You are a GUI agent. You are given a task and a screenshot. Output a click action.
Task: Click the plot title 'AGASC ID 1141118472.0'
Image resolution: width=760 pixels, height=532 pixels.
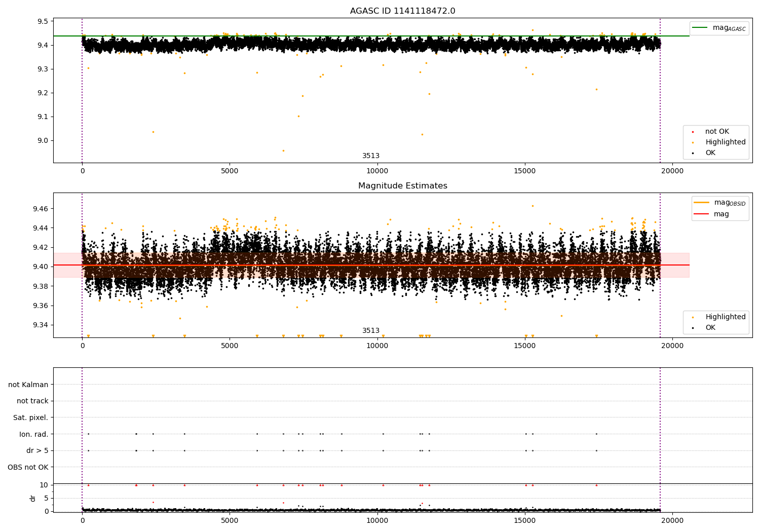pos(402,11)
